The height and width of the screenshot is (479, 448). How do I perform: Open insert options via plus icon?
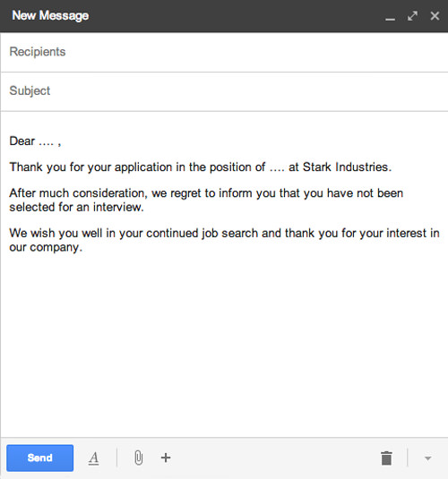click(166, 458)
